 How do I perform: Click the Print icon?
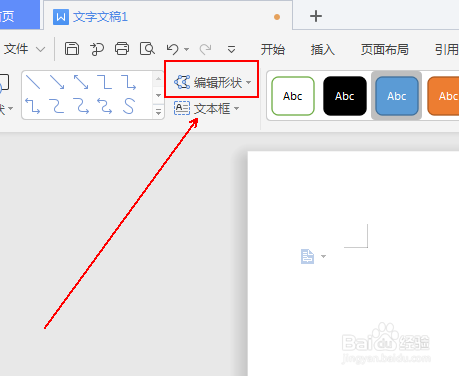point(122,49)
